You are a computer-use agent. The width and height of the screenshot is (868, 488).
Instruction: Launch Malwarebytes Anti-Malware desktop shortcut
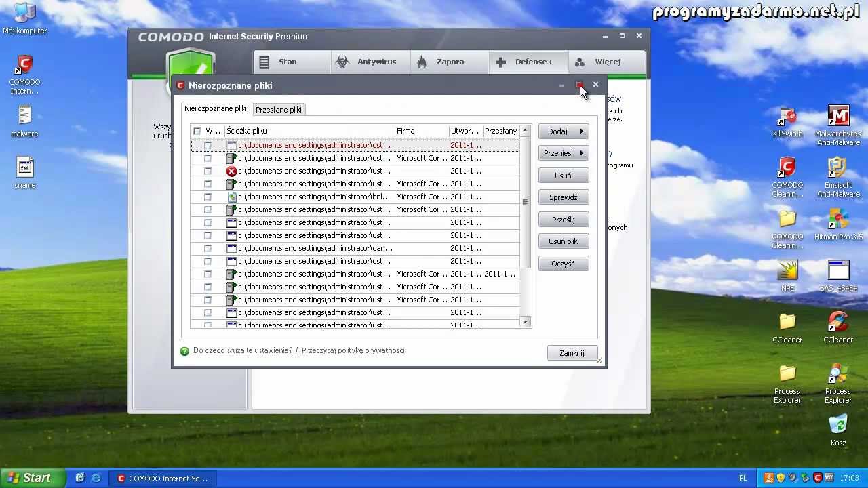coord(838,126)
